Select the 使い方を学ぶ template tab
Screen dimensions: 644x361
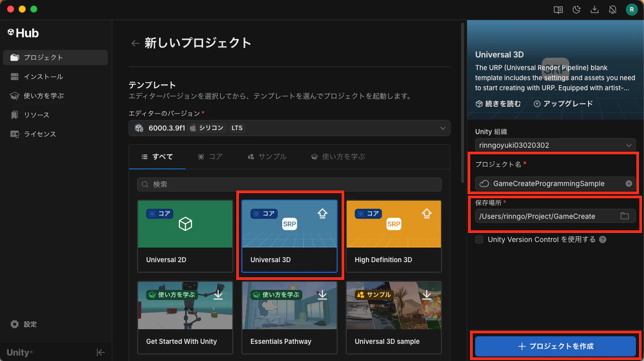point(338,157)
